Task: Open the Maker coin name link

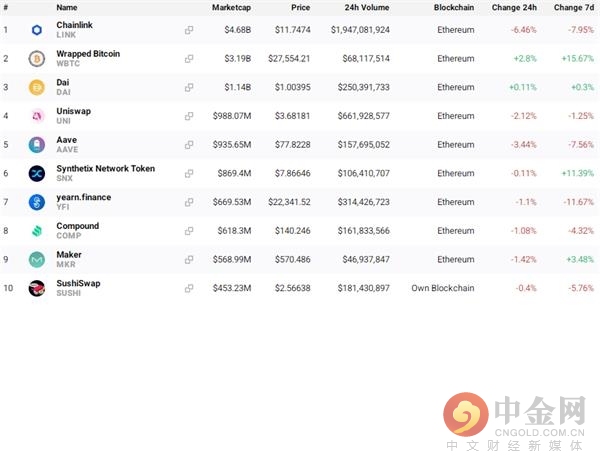Action: pyautogui.click(x=69, y=254)
